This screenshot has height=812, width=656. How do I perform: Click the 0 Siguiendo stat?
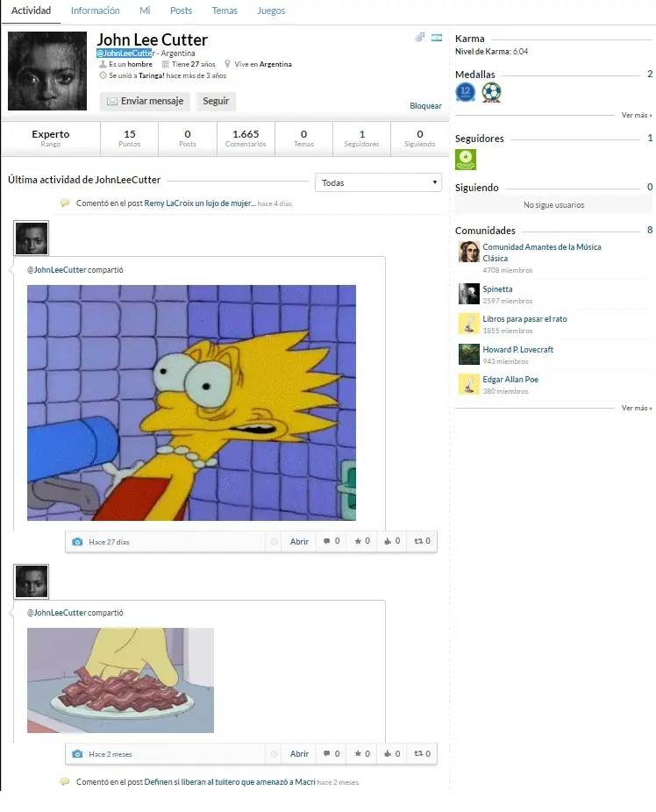coord(420,139)
